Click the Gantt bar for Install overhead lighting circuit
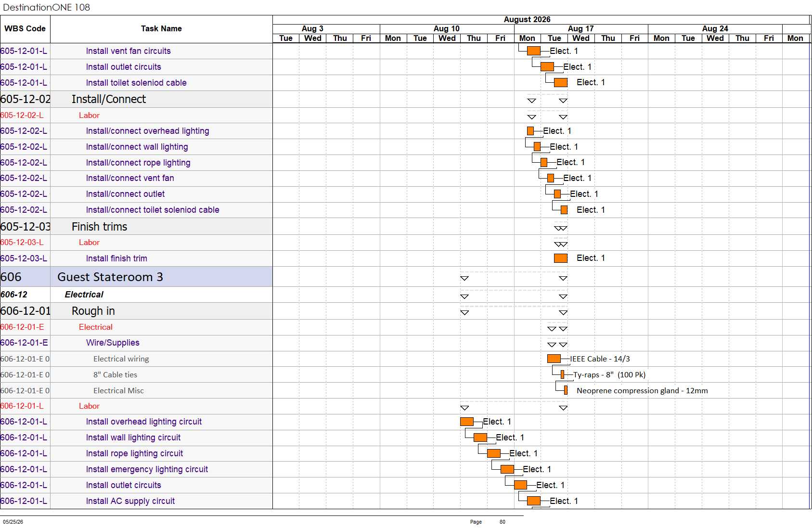Screen dimensions: 812x528 (467, 422)
